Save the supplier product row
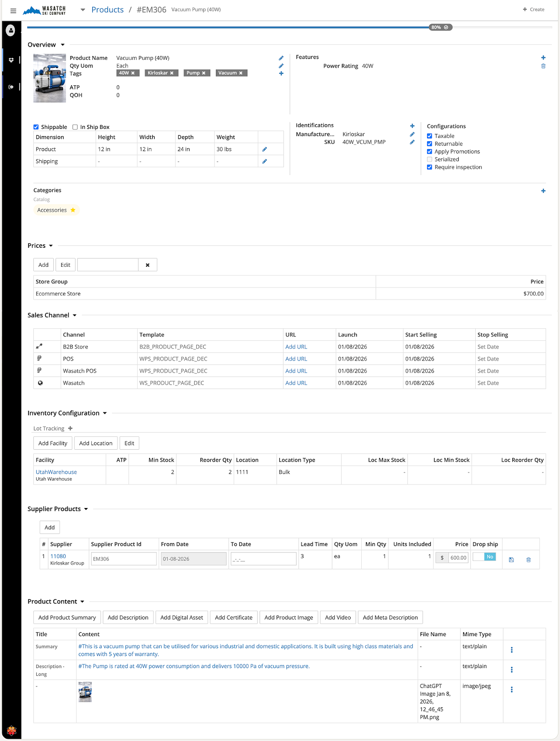The width and height of the screenshot is (560, 741). [511, 559]
